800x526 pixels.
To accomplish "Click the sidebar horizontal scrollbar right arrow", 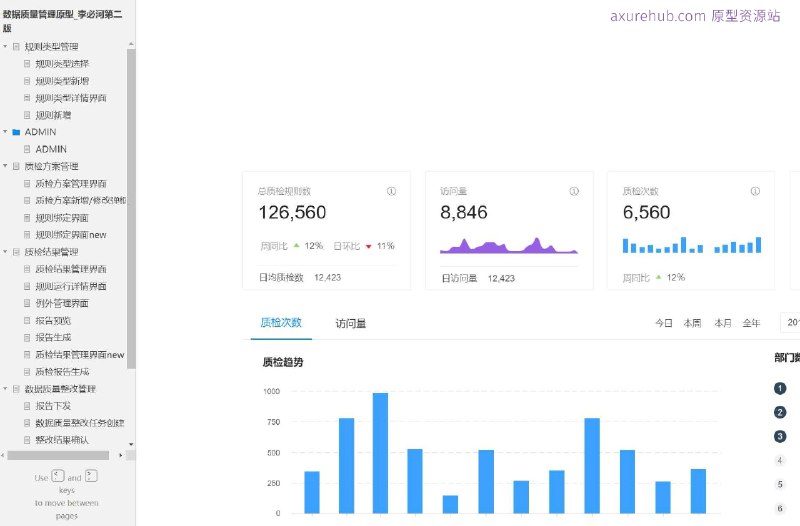I will point(121,455).
